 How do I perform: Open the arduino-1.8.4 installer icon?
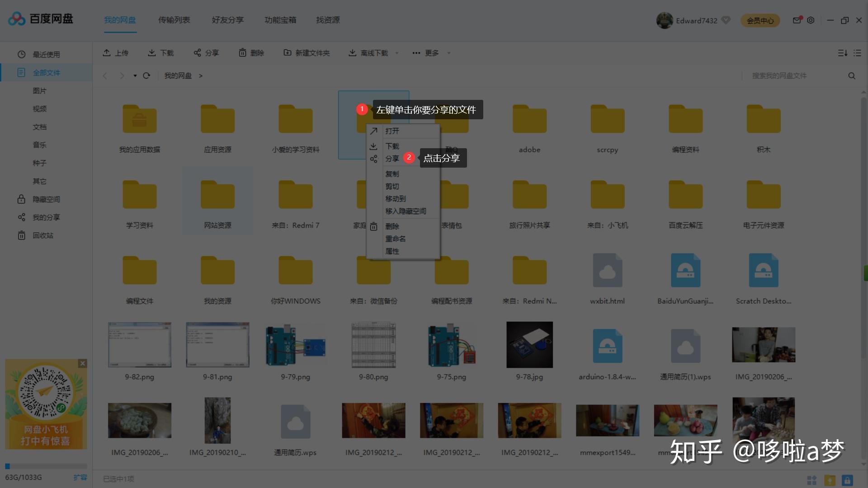(x=607, y=346)
